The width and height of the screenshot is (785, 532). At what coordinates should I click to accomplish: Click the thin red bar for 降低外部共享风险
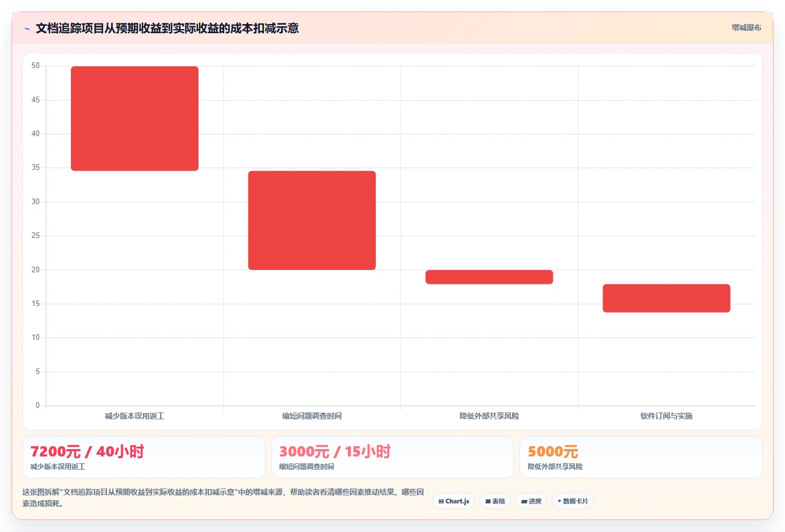point(489,277)
